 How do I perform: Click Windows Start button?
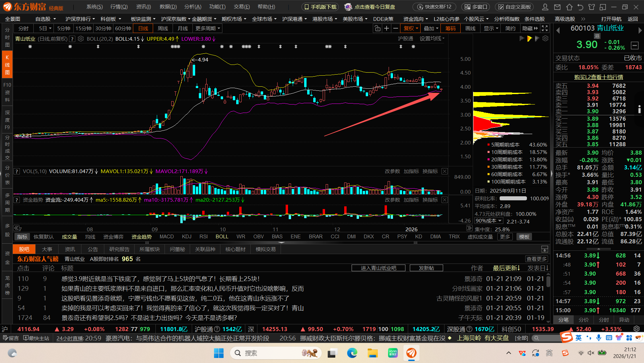(x=219, y=353)
